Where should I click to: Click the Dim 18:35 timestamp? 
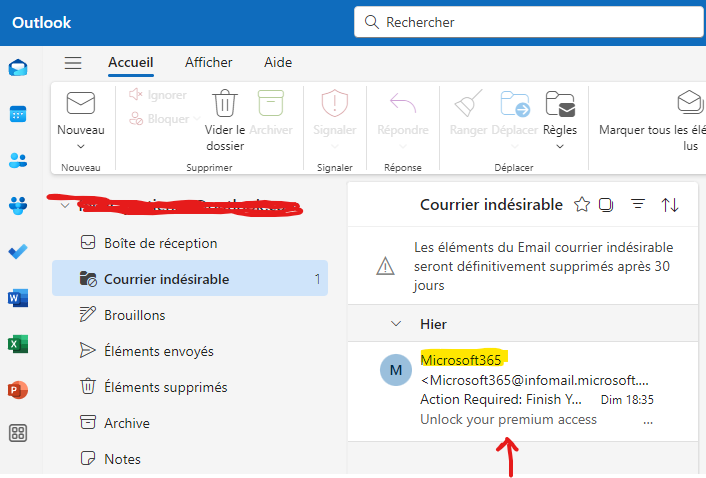[x=627, y=400]
